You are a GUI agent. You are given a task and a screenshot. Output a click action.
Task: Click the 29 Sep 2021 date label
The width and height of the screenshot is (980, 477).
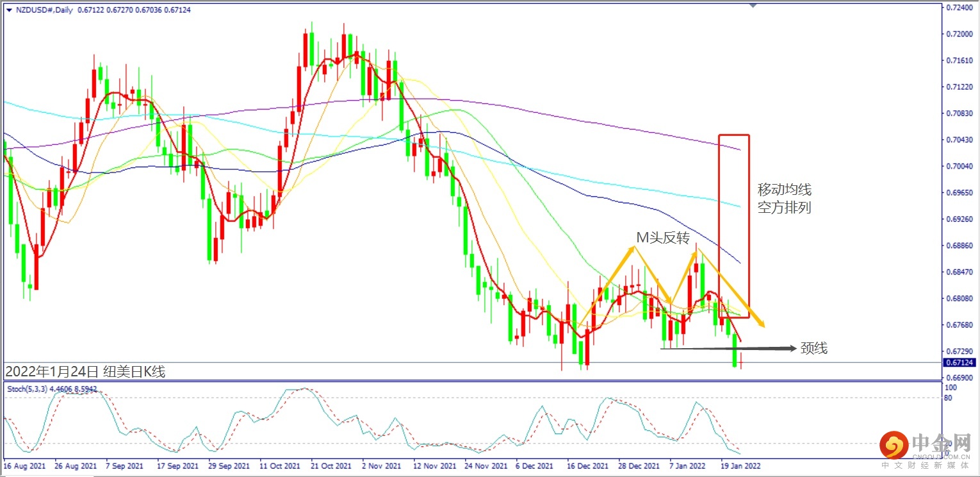229,465
